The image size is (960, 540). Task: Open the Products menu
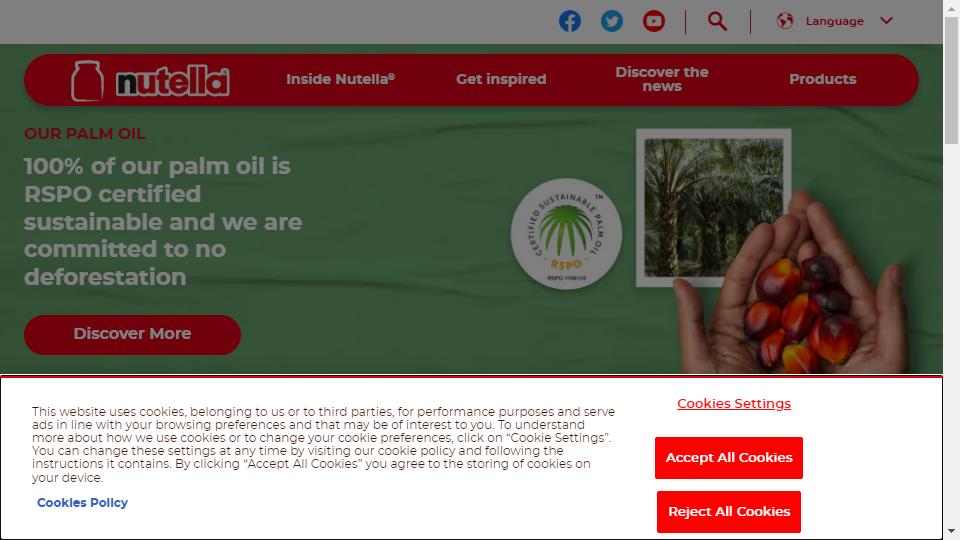822,79
